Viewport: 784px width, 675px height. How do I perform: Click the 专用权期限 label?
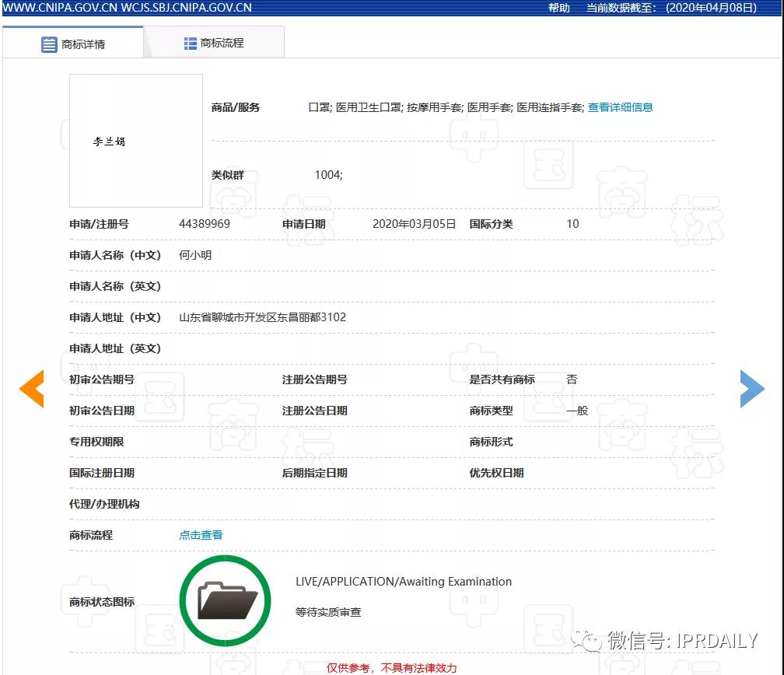click(x=96, y=442)
